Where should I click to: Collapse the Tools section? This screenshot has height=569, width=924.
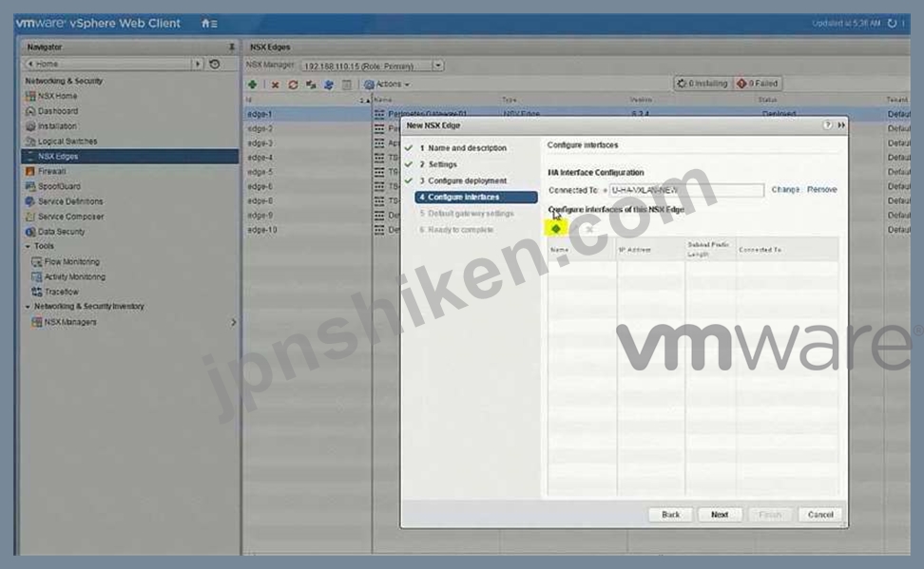coord(28,246)
